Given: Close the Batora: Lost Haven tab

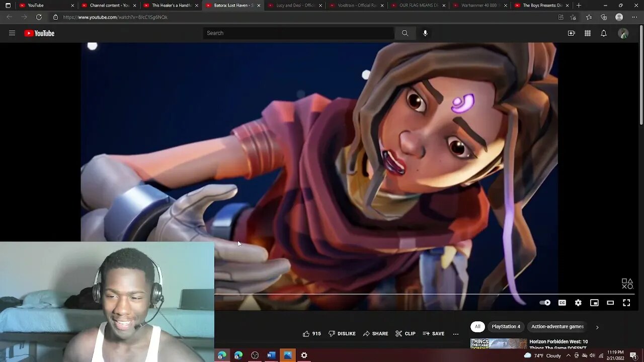Looking at the screenshot, I should 259,5.
